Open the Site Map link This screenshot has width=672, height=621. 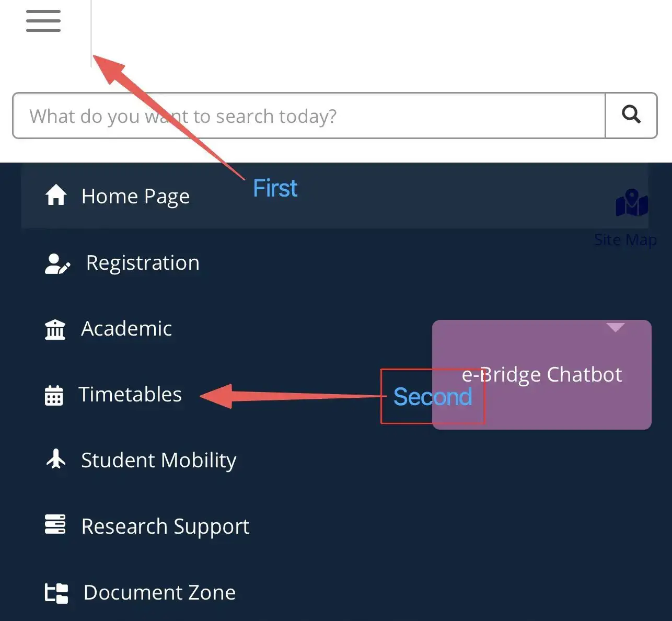(625, 240)
